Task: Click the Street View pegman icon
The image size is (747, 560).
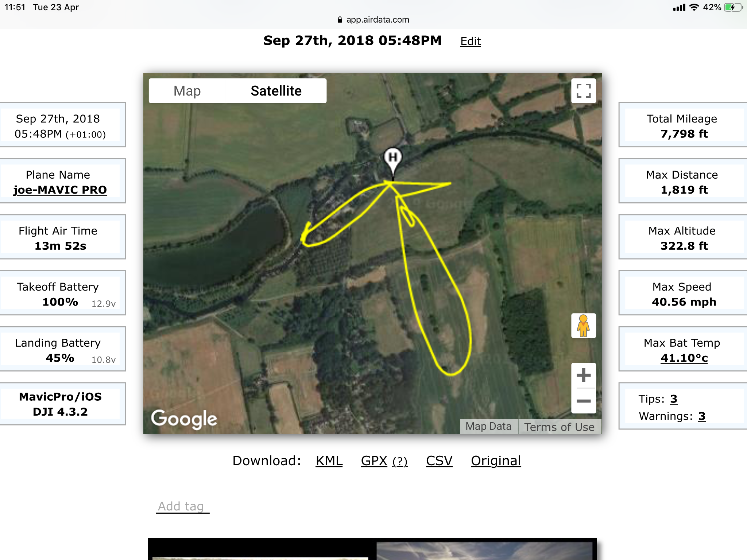Action: pyautogui.click(x=583, y=326)
